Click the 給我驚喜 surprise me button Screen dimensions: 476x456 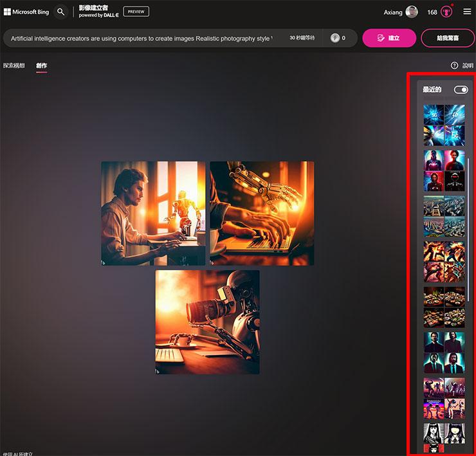pyautogui.click(x=448, y=38)
